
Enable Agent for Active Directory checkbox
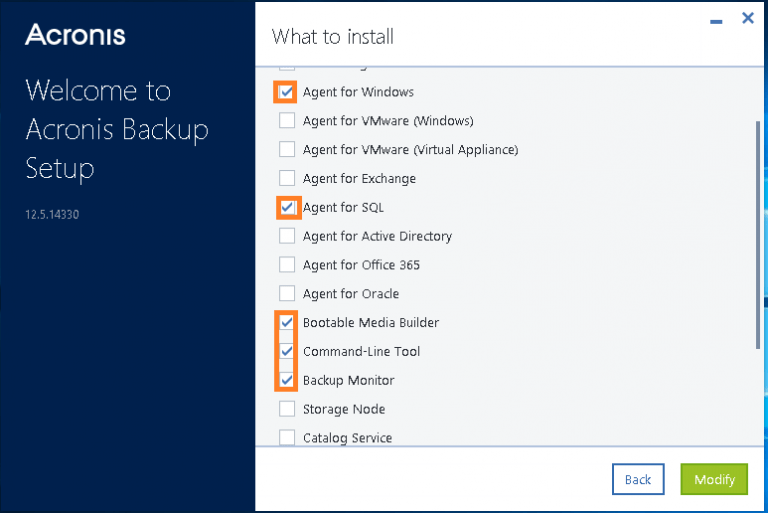(287, 236)
